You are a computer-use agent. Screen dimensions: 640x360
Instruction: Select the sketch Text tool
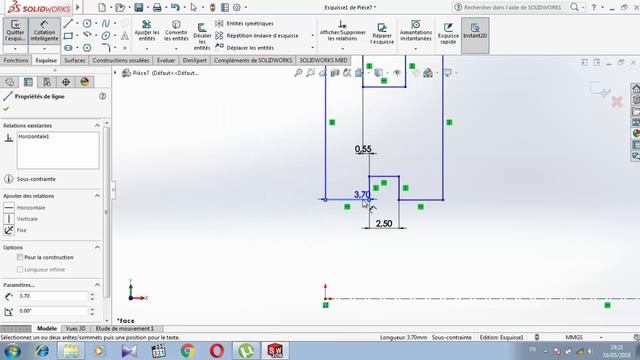pos(124,36)
